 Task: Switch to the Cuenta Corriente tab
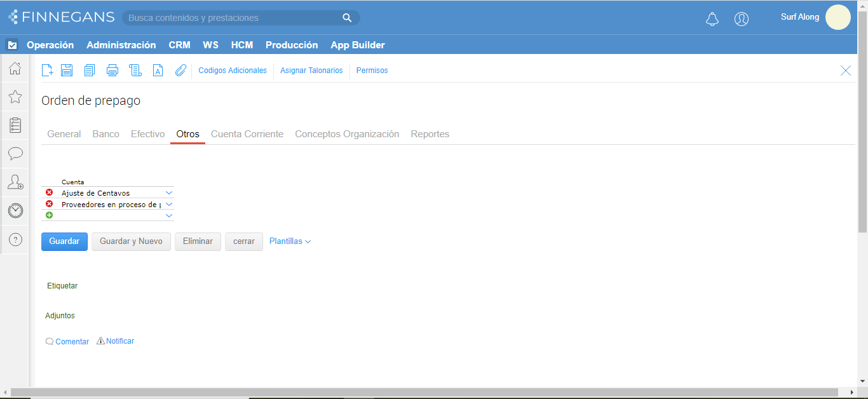point(247,134)
